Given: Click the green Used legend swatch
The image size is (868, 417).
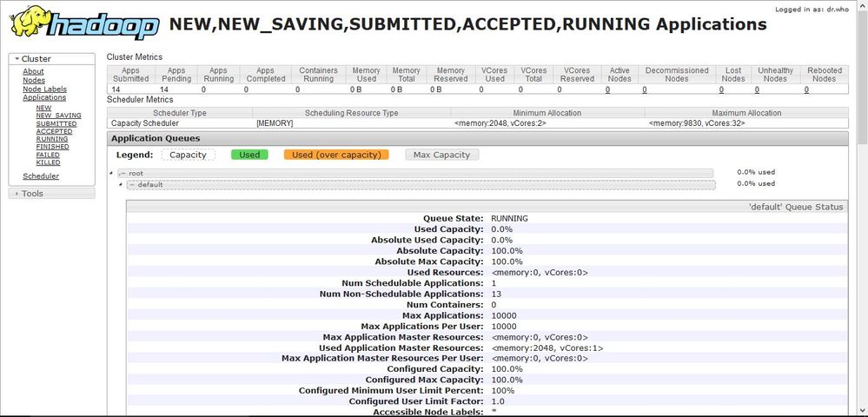Looking at the screenshot, I should pyautogui.click(x=249, y=155).
